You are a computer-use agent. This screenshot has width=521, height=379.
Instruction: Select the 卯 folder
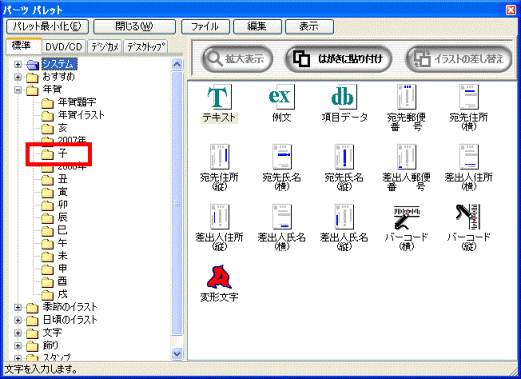click(62, 204)
